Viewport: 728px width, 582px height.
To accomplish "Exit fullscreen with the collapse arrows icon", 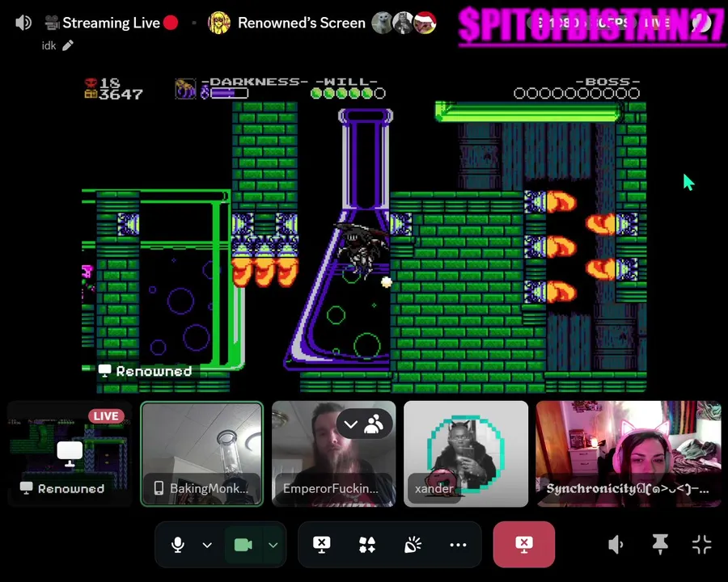I will [x=701, y=544].
